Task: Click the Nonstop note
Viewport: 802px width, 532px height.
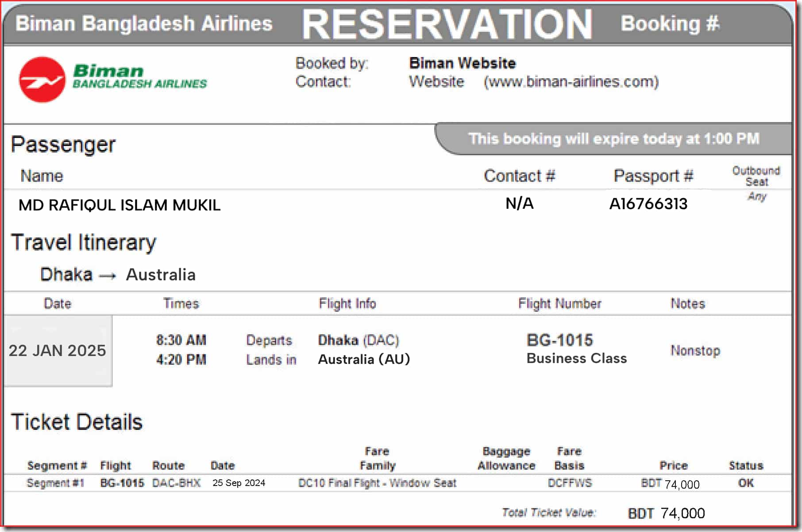Action: point(695,351)
